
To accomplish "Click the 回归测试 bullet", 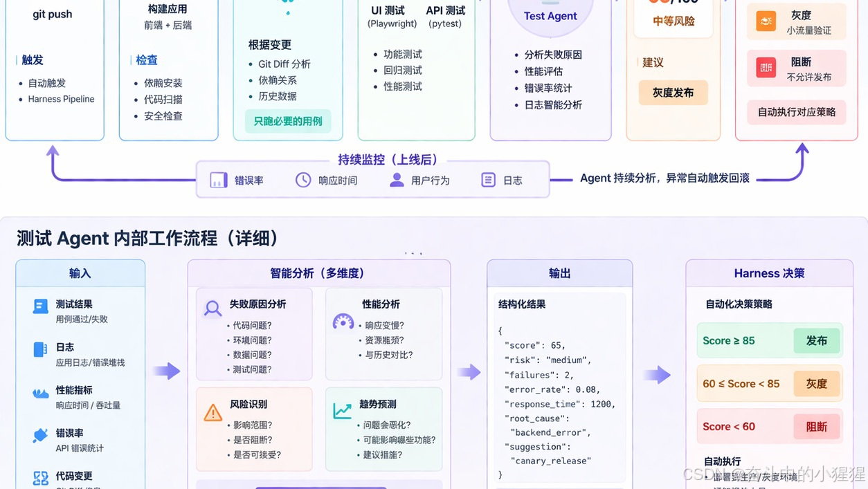I will point(403,70).
